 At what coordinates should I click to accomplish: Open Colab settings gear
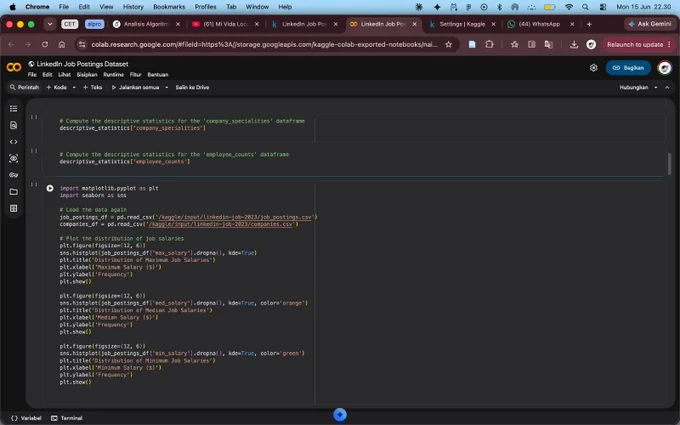[594, 68]
